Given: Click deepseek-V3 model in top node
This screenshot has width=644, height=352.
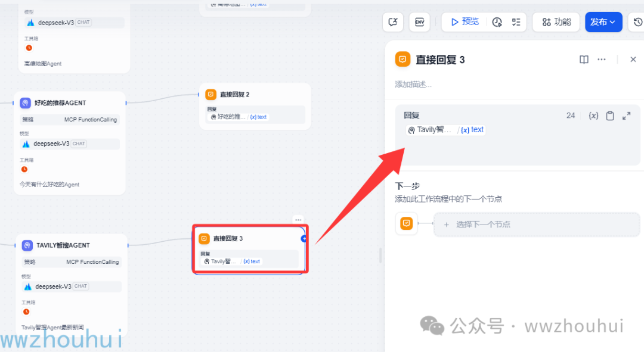Looking at the screenshot, I should click(x=74, y=23).
